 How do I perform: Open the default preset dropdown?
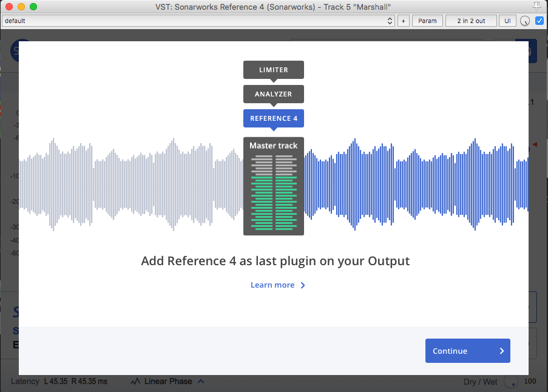pos(198,21)
